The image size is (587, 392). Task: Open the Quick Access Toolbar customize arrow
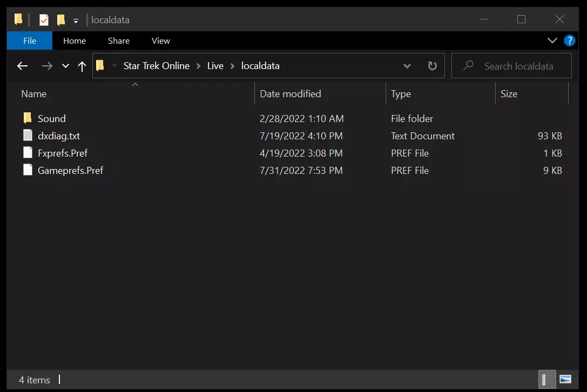[76, 21]
